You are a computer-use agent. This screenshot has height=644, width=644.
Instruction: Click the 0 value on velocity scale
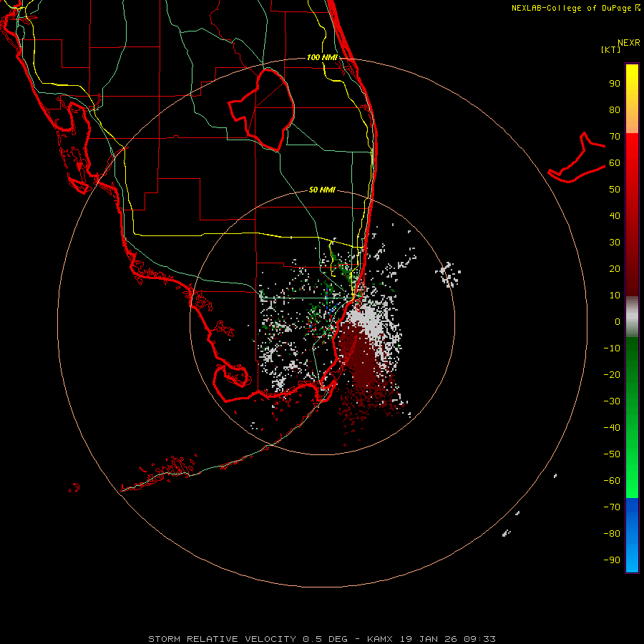click(x=618, y=321)
